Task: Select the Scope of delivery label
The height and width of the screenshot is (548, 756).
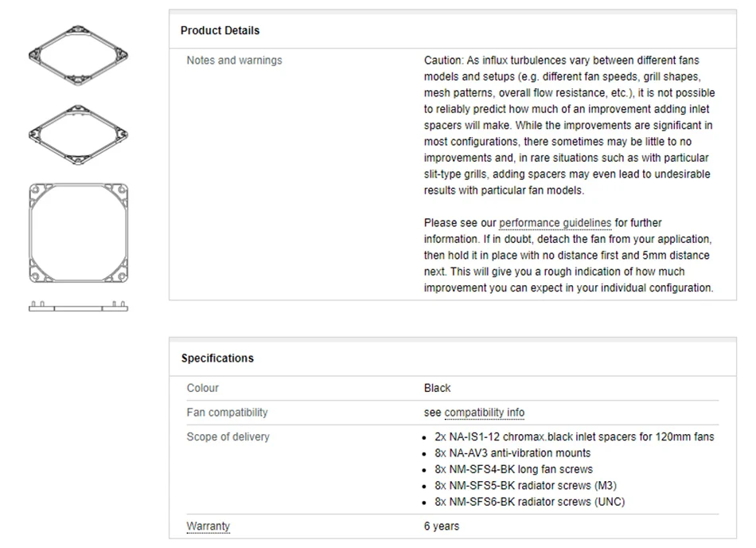Action: click(228, 436)
